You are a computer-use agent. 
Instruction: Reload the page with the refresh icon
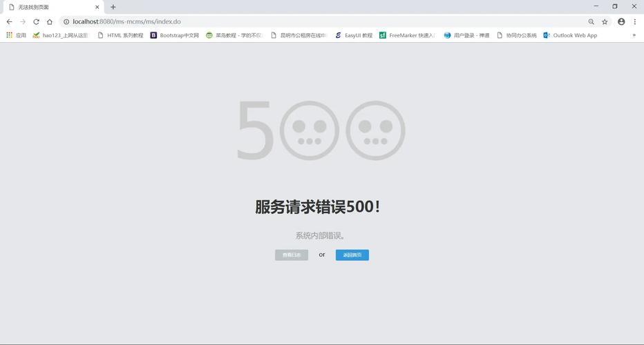(x=36, y=21)
